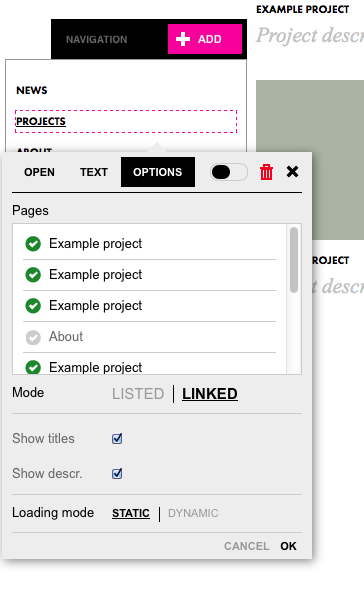Open the NEWS navigation item
Image resolution: width=364 pixels, height=601 pixels.
coord(32,90)
